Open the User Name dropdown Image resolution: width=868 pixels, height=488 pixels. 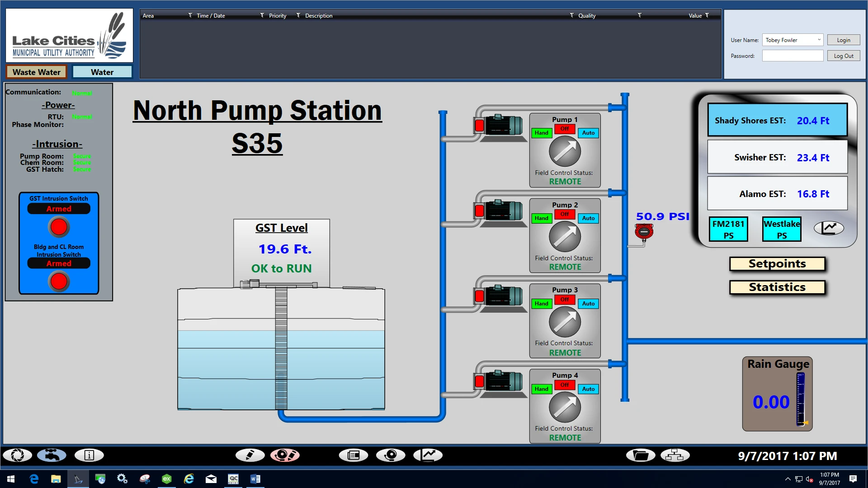pyautogui.click(x=818, y=40)
